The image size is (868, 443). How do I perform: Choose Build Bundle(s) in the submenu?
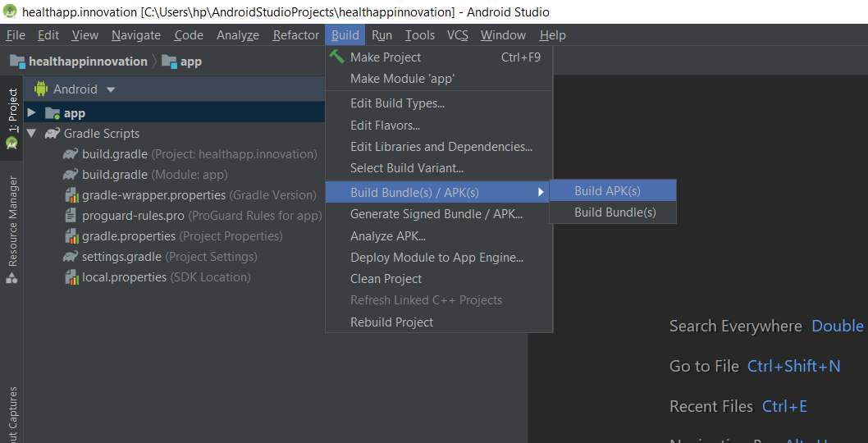click(614, 212)
